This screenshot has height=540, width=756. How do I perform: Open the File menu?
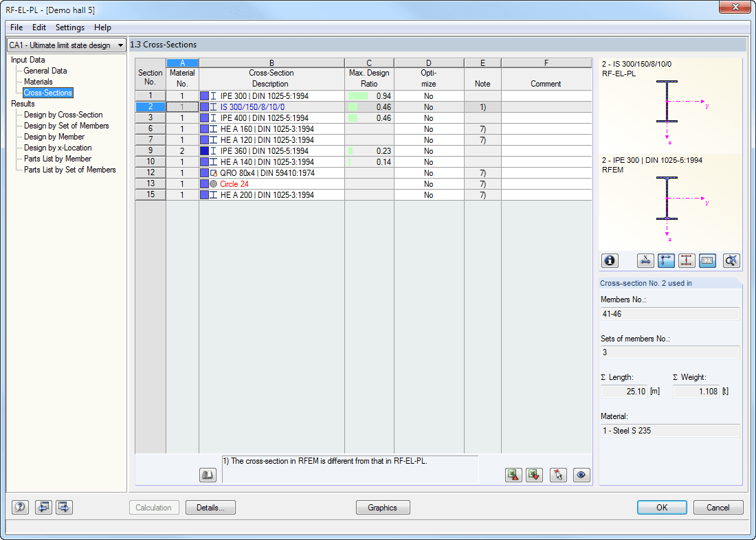[x=16, y=27]
